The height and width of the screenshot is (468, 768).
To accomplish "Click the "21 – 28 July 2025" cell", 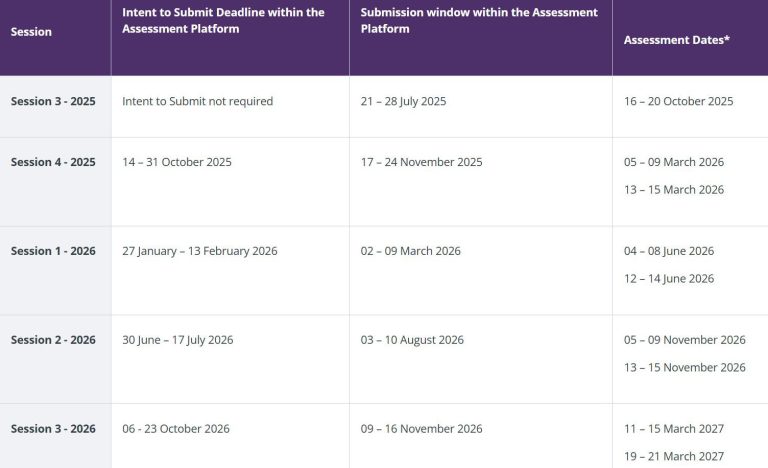I will [x=403, y=101].
